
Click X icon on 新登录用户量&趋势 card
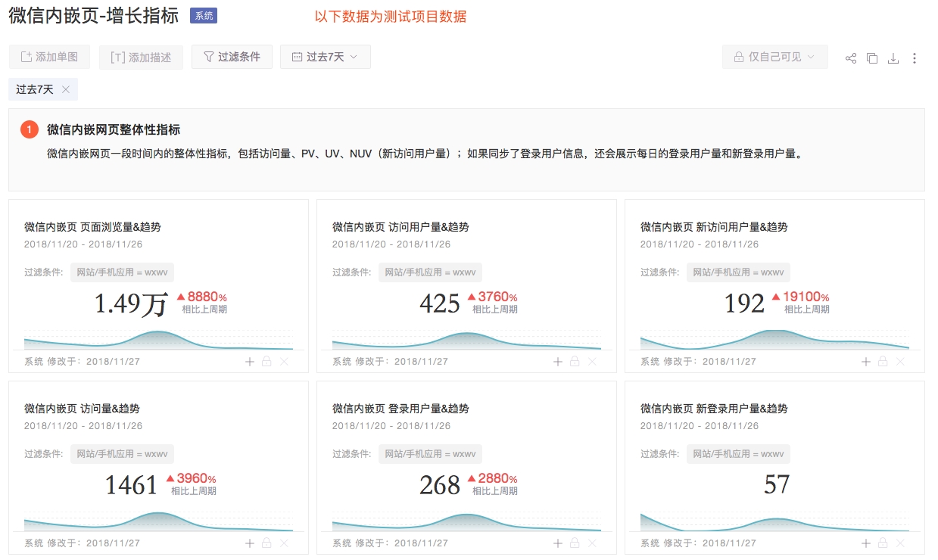point(900,543)
